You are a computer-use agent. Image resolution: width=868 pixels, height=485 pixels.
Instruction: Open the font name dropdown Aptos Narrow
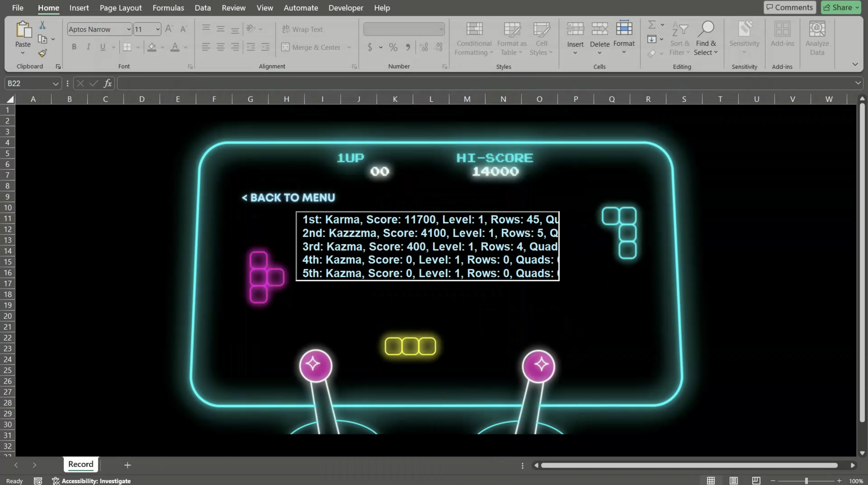point(129,29)
